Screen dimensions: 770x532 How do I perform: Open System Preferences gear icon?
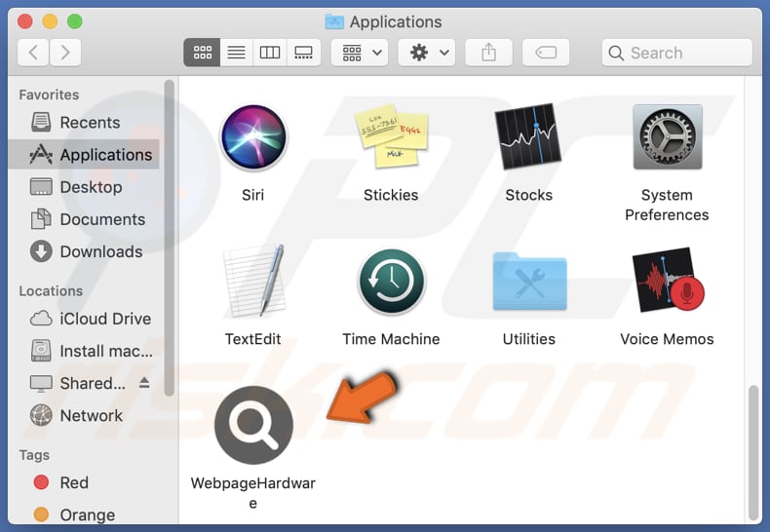[x=668, y=137]
